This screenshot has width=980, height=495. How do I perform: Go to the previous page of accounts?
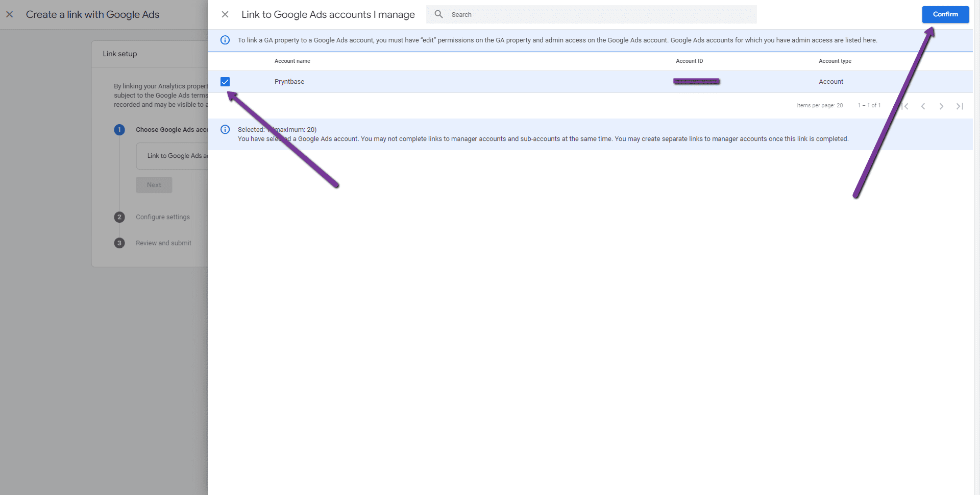923,106
